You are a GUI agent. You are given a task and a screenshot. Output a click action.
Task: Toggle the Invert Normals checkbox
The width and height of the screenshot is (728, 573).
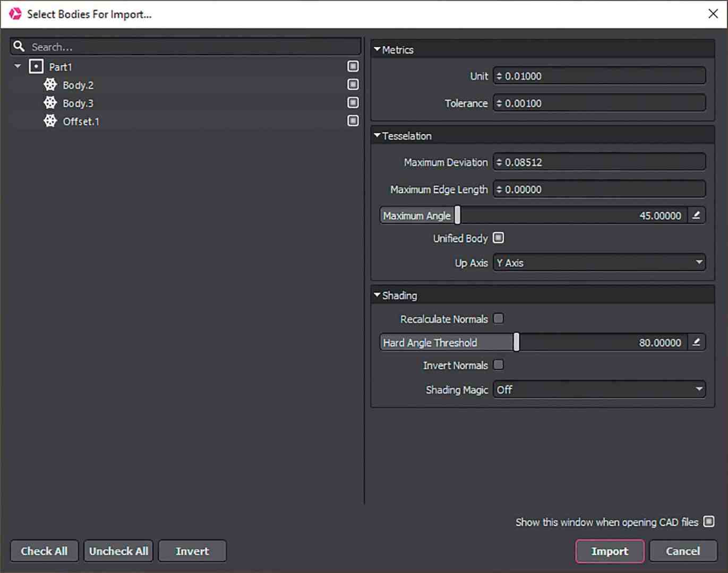[x=499, y=365]
